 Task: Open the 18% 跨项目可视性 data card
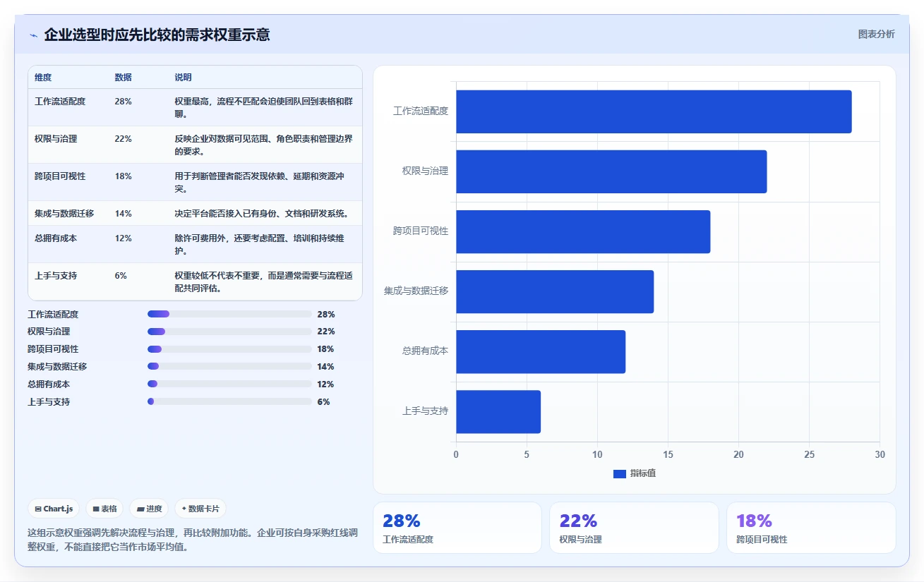811,528
